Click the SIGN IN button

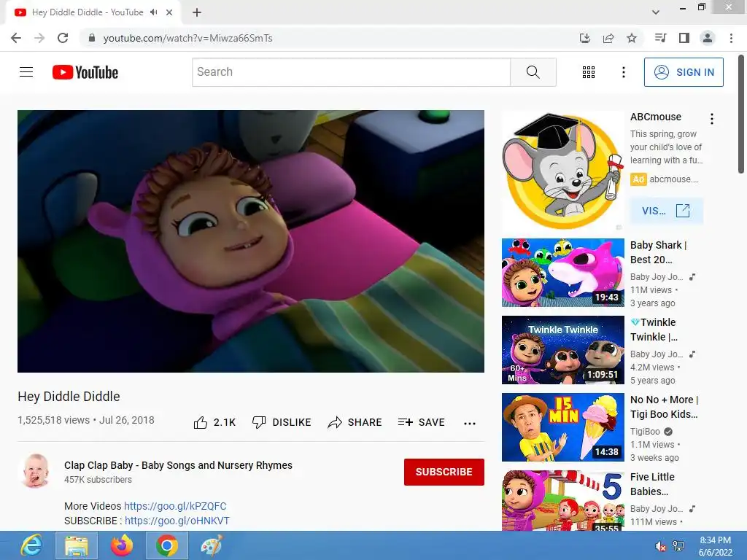tap(684, 72)
